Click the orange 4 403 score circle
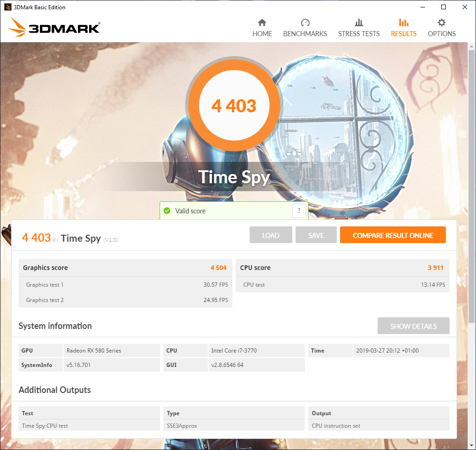Screen dimensions: 476x450 tap(234, 105)
